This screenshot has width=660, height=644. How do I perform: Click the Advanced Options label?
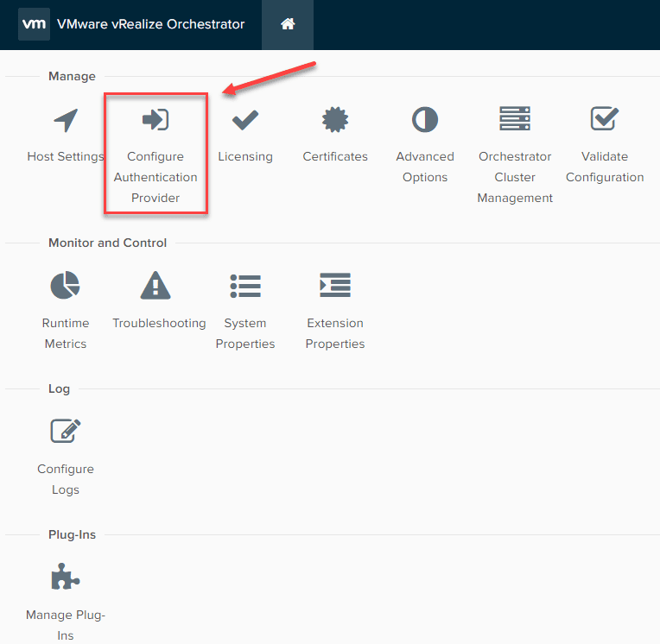click(425, 167)
